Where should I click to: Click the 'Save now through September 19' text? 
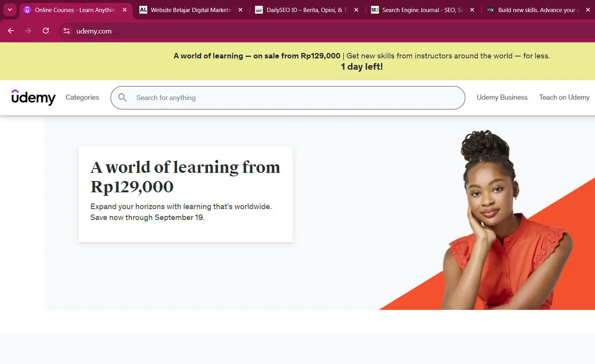(x=147, y=217)
